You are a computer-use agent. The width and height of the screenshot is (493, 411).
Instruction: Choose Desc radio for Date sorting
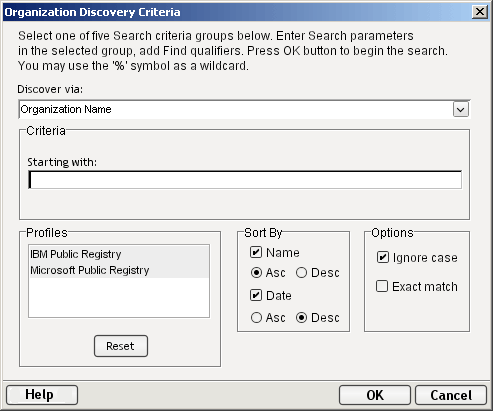301,317
